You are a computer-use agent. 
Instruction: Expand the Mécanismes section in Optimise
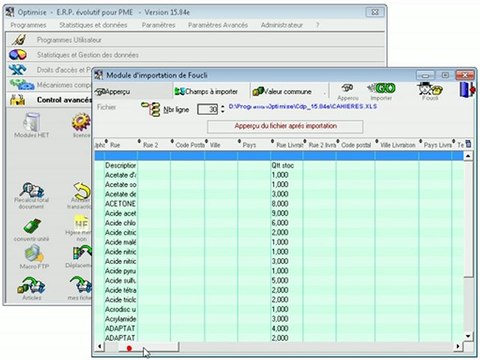tap(49, 85)
